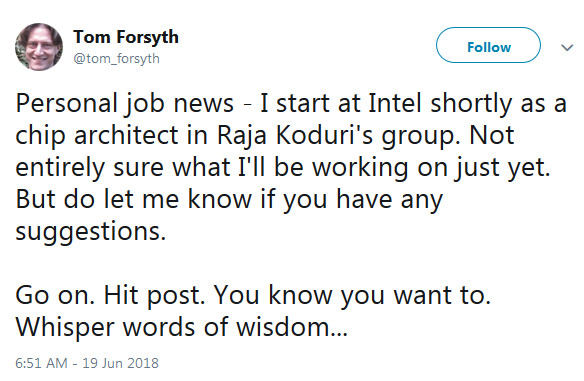Click the name Raja Koduri's in the tweet
Screen dimensions: 584x381
click(x=295, y=135)
